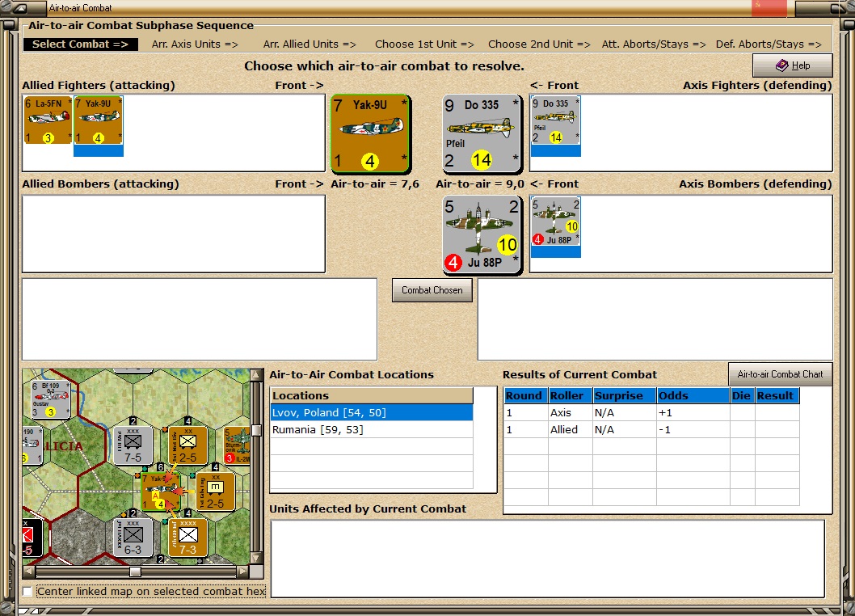This screenshot has height=616, width=855.
Task: Open Help for the combat subphase
Action: click(x=791, y=65)
